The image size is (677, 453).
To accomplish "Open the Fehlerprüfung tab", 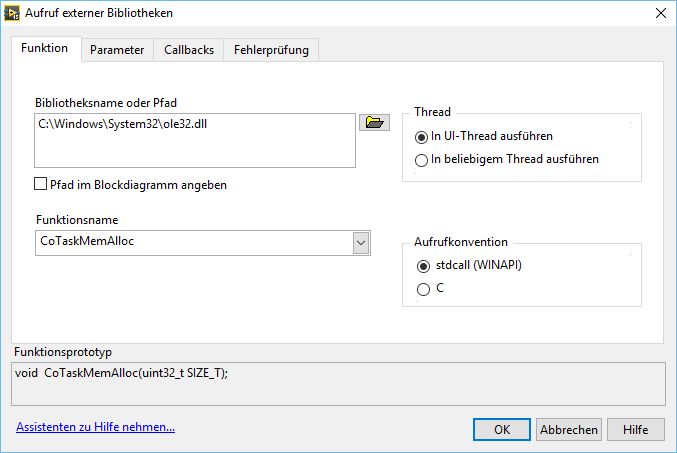I will 271,49.
